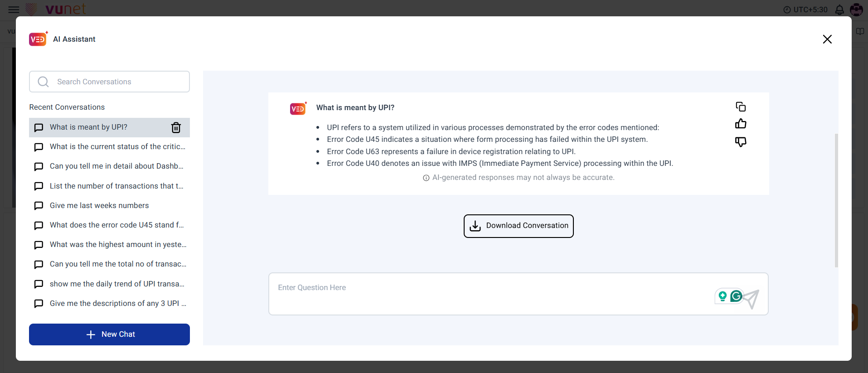Select 'show me the daily trend' conversation

[117, 284]
